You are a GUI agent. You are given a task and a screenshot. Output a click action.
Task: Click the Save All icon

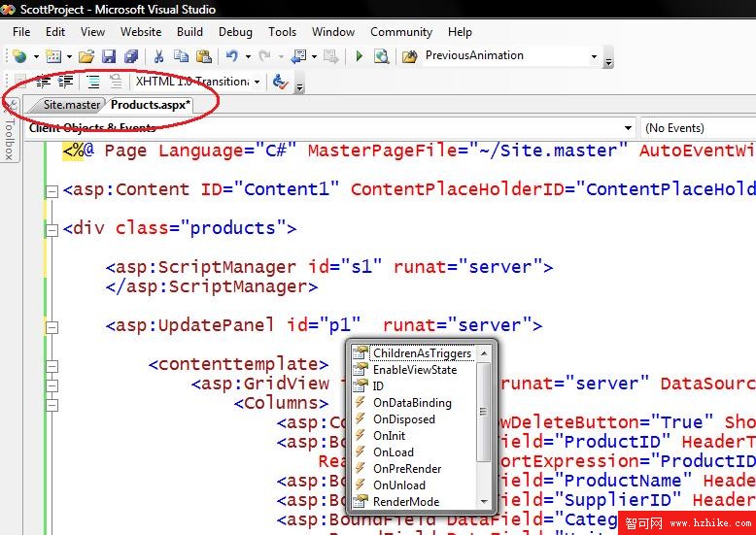point(131,56)
